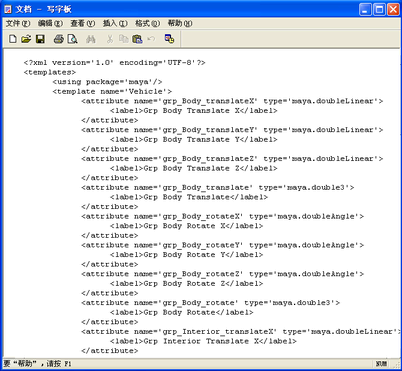The image size is (402, 371).
Task: Maximize the WordPad window
Action: pyautogui.click(x=379, y=9)
